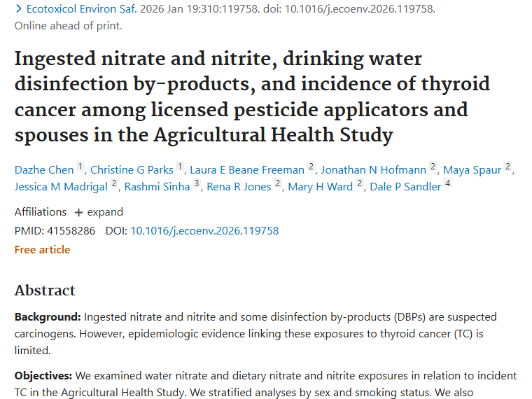The width and height of the screenshot is (532, 399).
Task: Click affiliation superscript 4 after Dale P Sandler
Action: point(447,184)
